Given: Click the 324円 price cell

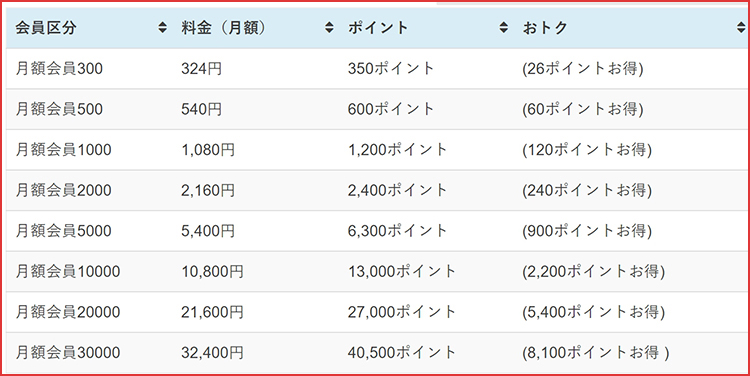Looking at the screenshot, I should click(201, 68).
